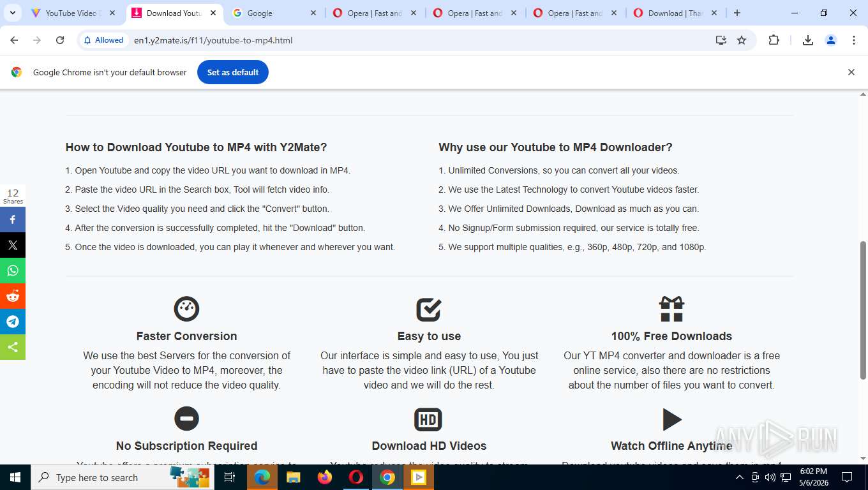The height and width of the screenshot is (490, 868).
Task: Open Microsoft Edge from taskbar
Action: tap(262, 477)
